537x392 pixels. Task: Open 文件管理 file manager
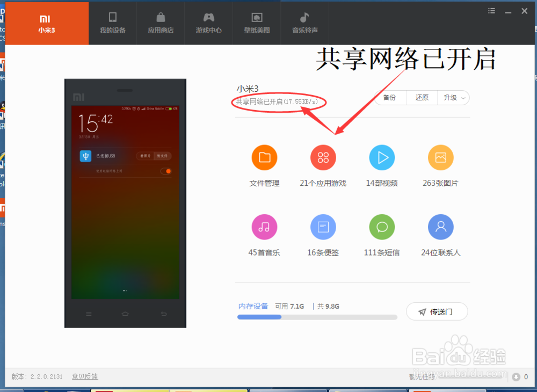(264, 157)
